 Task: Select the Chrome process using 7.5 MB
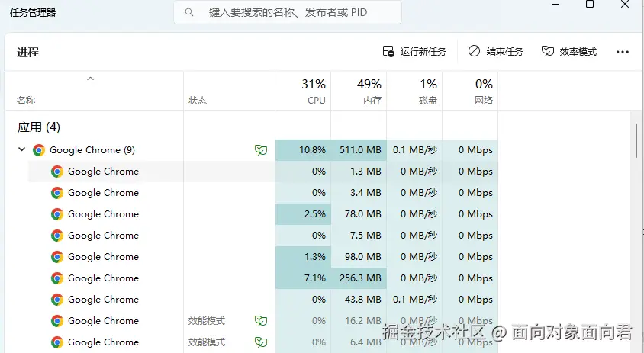(x=262, y=235)
